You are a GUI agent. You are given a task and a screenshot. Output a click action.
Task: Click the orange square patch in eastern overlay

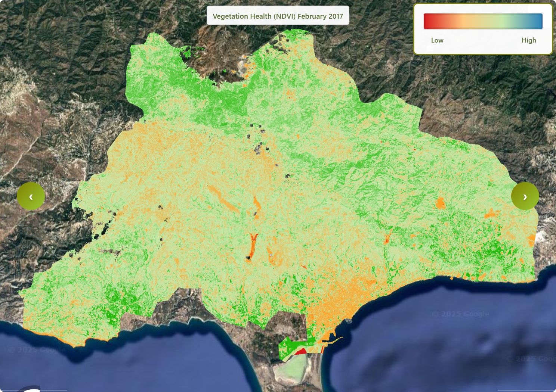(440, 203)
